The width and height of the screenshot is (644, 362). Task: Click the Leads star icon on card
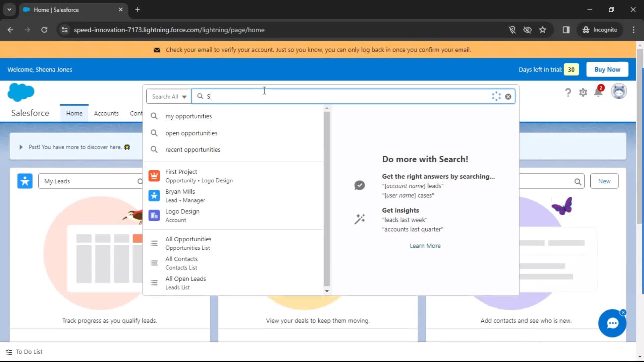coord(25,181)
